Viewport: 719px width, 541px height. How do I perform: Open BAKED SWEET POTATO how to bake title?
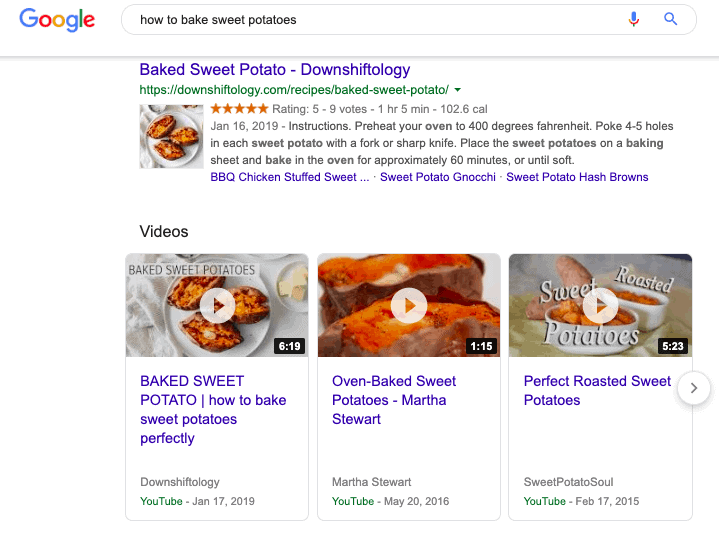213,409
